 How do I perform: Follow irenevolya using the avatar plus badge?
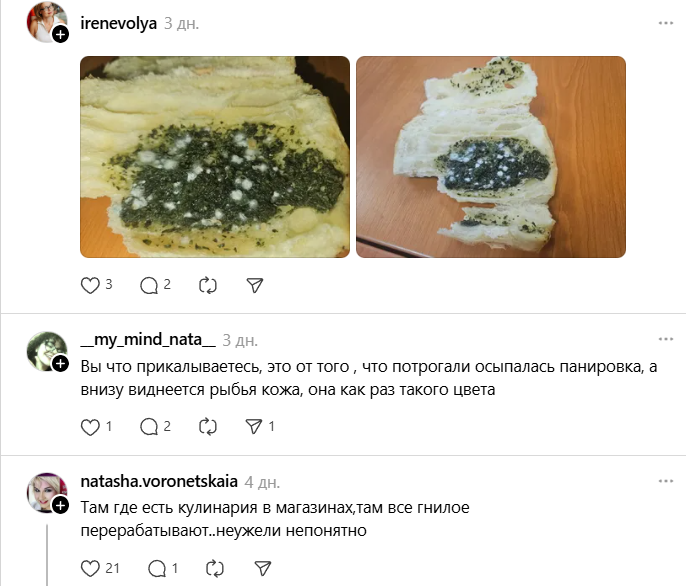click(60, 34)
